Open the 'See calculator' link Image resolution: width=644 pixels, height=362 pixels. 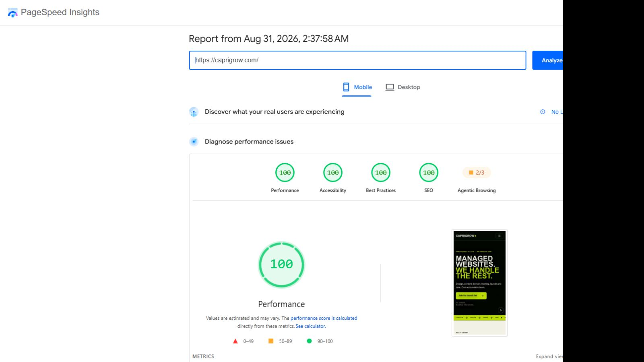coord(310,326)
